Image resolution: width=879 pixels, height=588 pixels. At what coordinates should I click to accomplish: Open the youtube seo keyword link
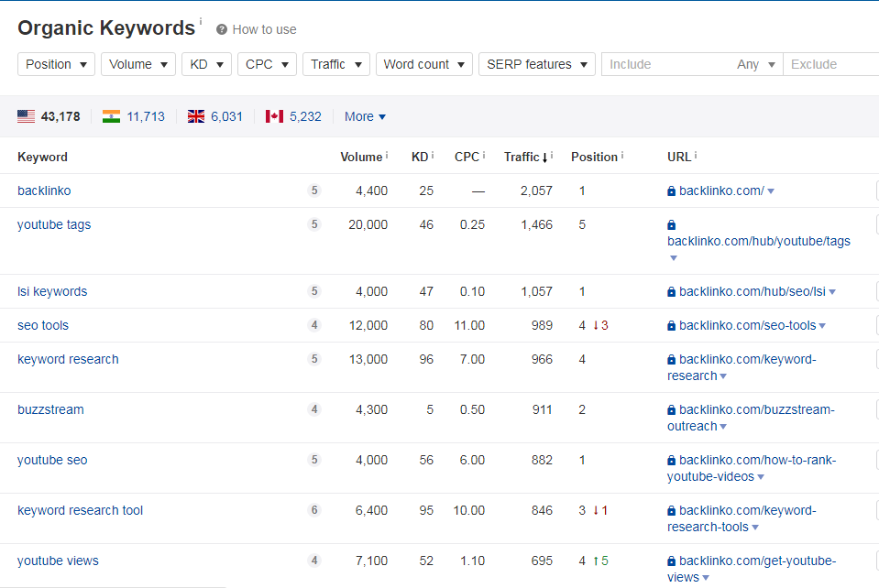click(52, 460)
